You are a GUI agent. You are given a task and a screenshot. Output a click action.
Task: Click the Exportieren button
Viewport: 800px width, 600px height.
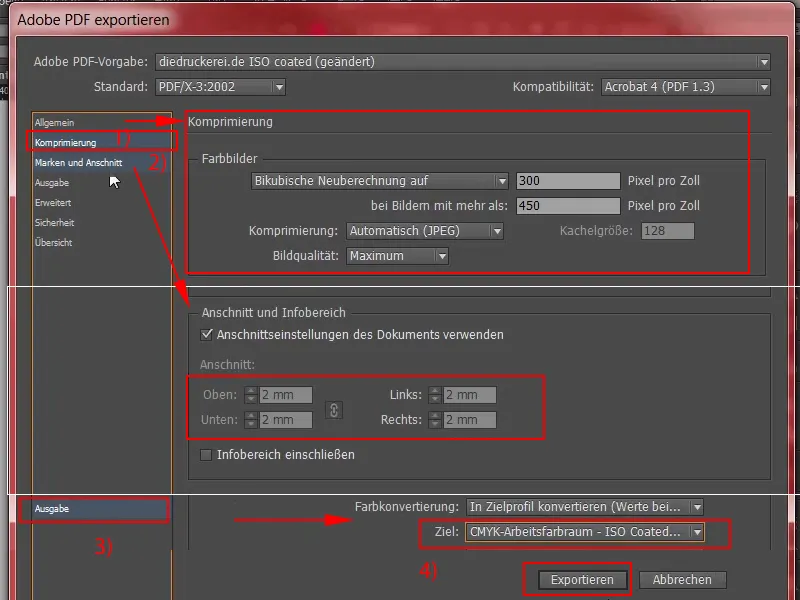(x=582, y=580)
